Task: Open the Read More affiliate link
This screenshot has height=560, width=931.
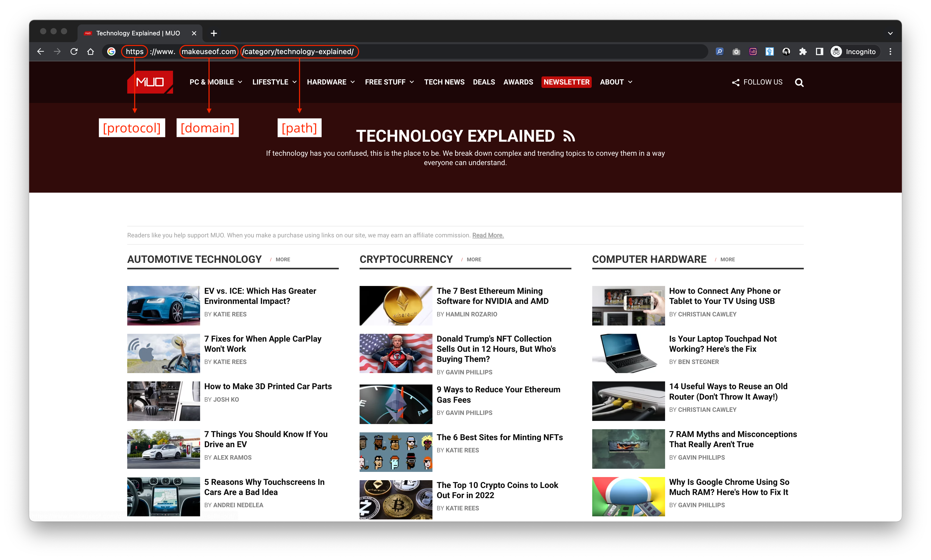Action: (488, 235)
